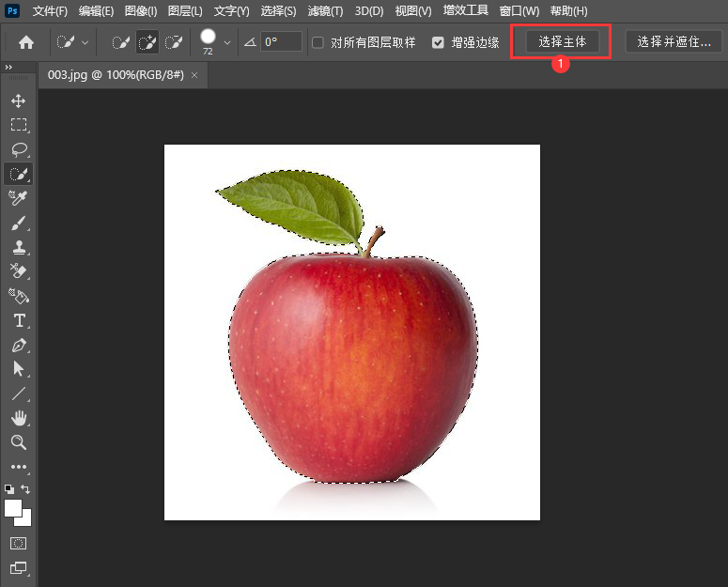Open the 3D menu

[x=369, y=10]
